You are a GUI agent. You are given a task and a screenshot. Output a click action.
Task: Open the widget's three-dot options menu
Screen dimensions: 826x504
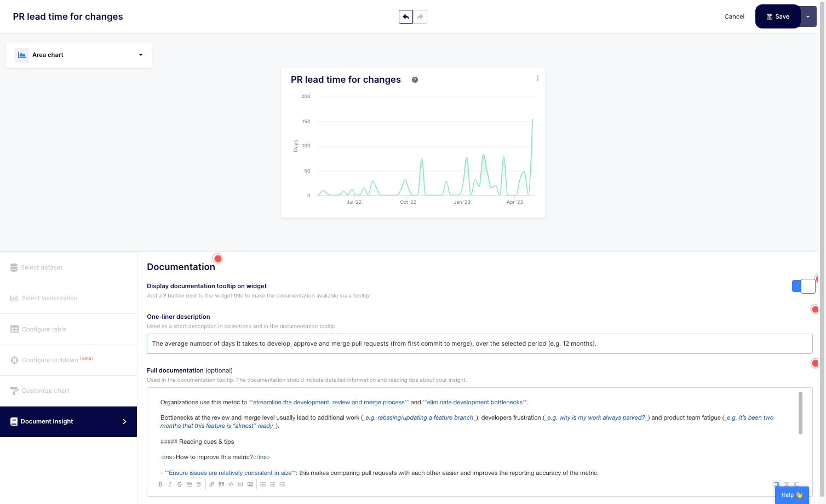point(537,78)
